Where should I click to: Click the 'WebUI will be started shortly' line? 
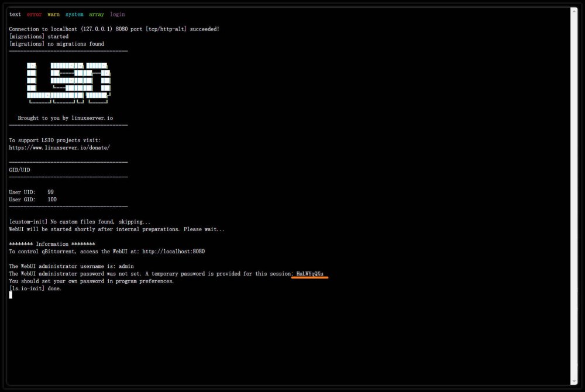[x=117, y=229]
